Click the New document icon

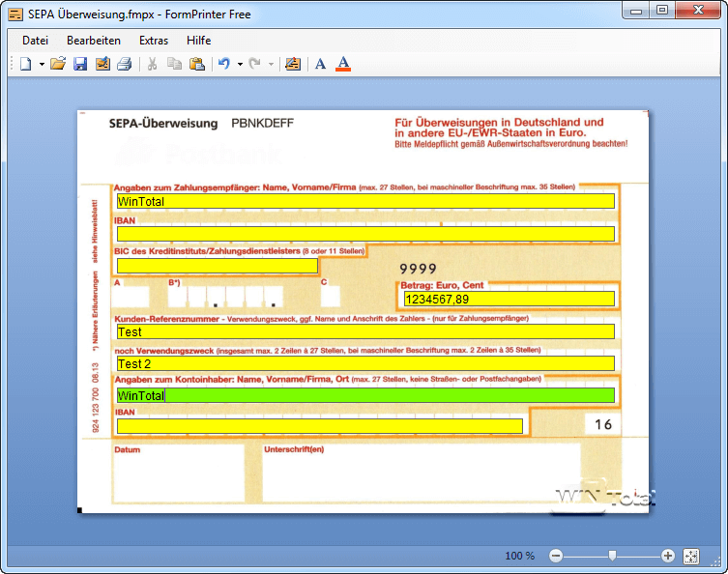tap(26, 64)
